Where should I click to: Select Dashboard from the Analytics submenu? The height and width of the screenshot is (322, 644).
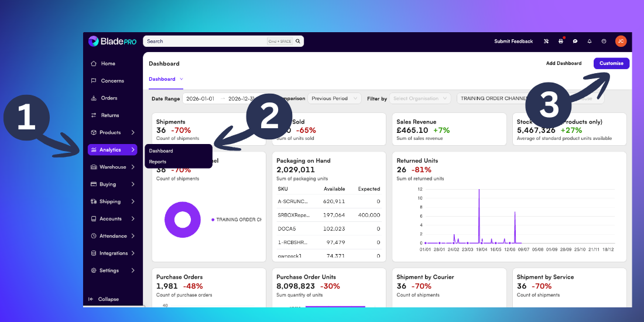[x=161, y=150]
